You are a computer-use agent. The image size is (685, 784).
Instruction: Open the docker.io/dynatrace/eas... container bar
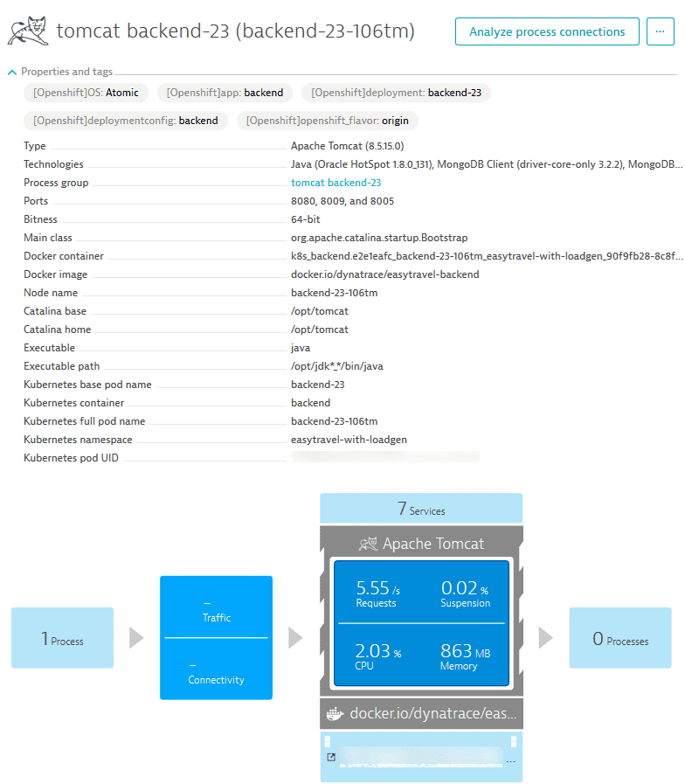click(x=421, y=713)
